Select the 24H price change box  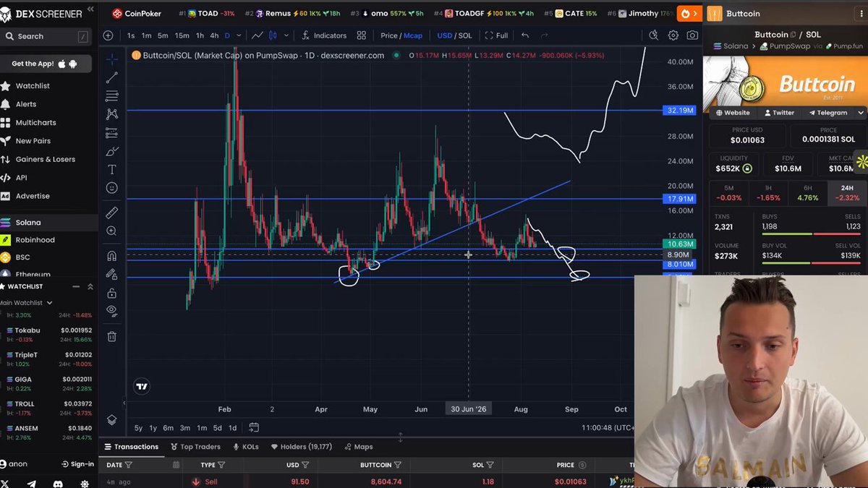tap(847, 192)
